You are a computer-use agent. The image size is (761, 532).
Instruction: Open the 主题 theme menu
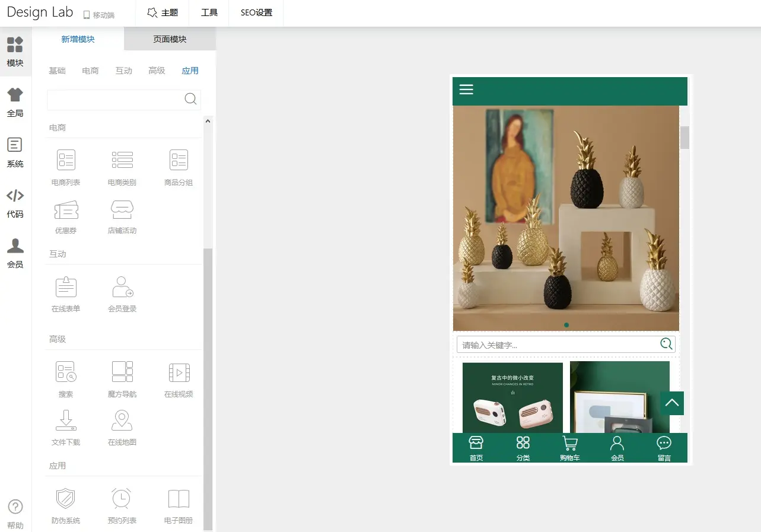[x=163, y=12]
